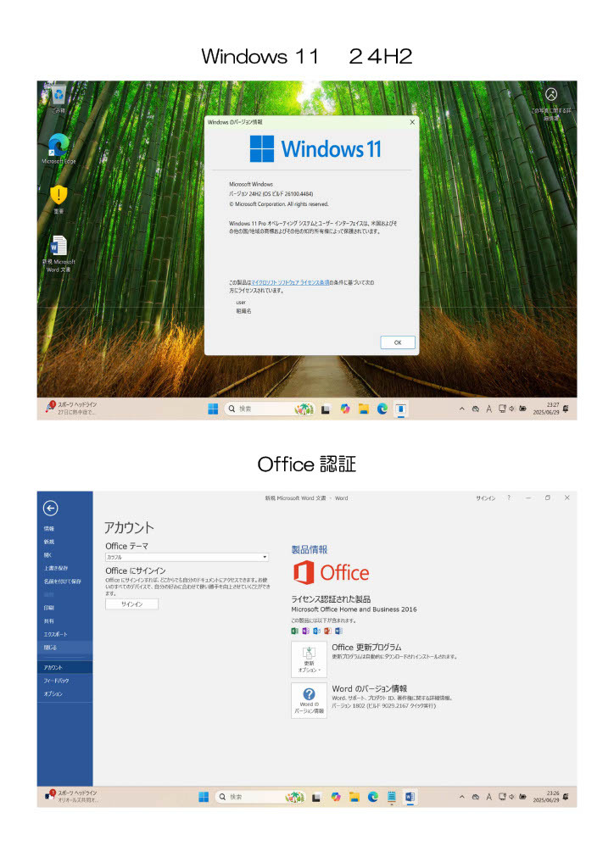Open notifications bell on the desktop screenshot taskbar
The height and width of the screenshot is (868, 614).
coord(566,409)
